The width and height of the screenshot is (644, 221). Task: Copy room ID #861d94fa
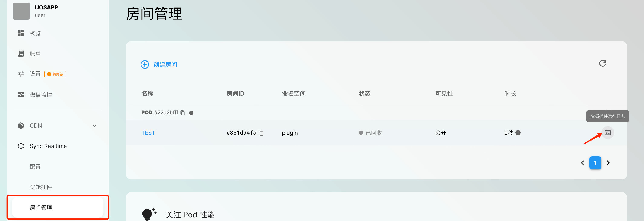[x=261, y=133]
